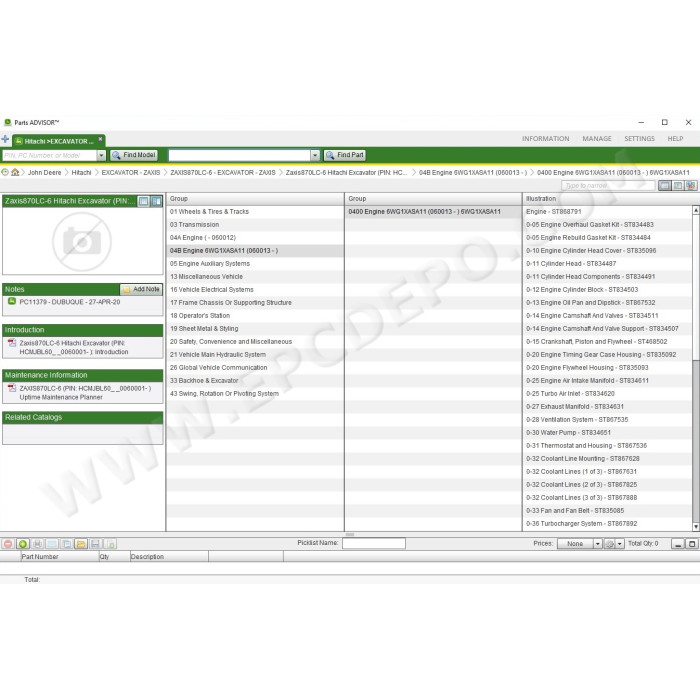Go to home via breadcrumb house icon
The height and width of the screenshot is (700, 700).
15,172
